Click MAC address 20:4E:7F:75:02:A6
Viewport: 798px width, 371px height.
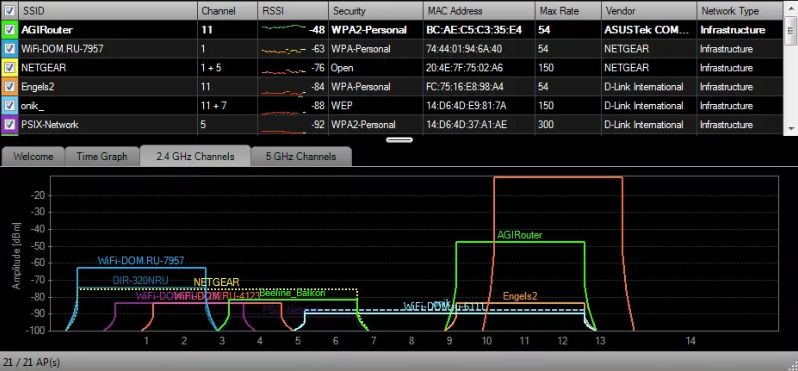[x=465, y=68]
